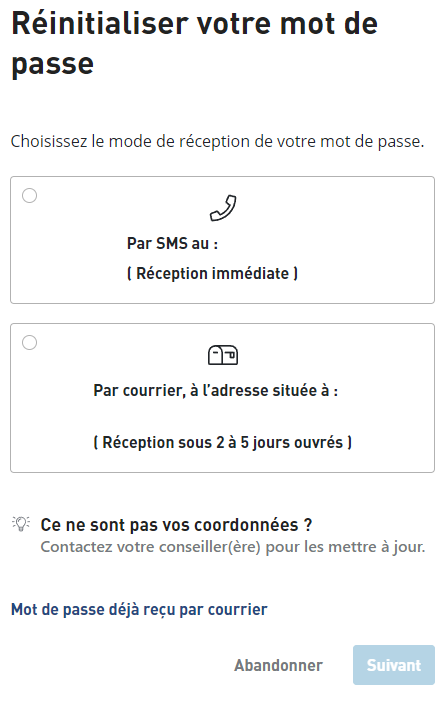The width and height of the screenshot is (446, 703).
Task: Select the SMS reception radio button
Action: click(30, 195)
